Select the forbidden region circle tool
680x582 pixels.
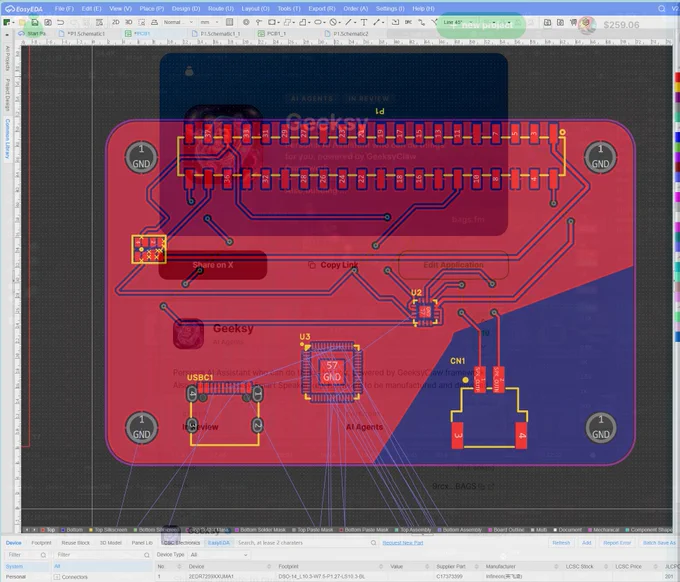(x=333, y=22)
